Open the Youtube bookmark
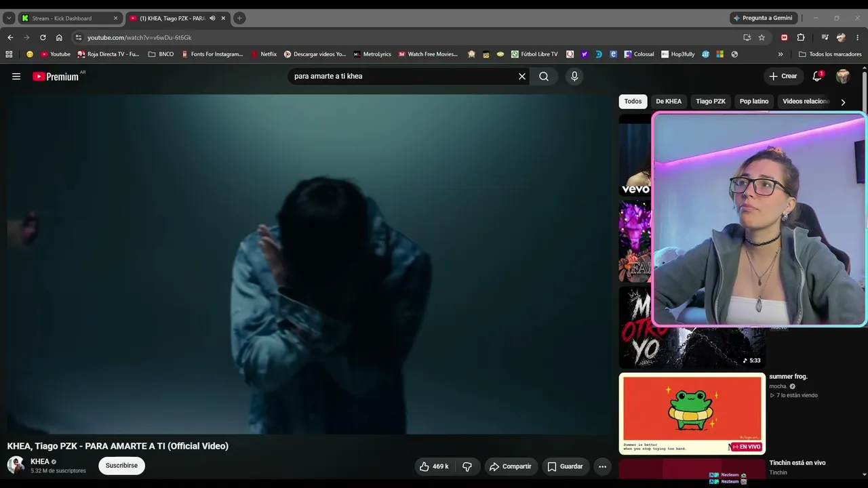This screenshot has height=488, width=868. [56, 54]
